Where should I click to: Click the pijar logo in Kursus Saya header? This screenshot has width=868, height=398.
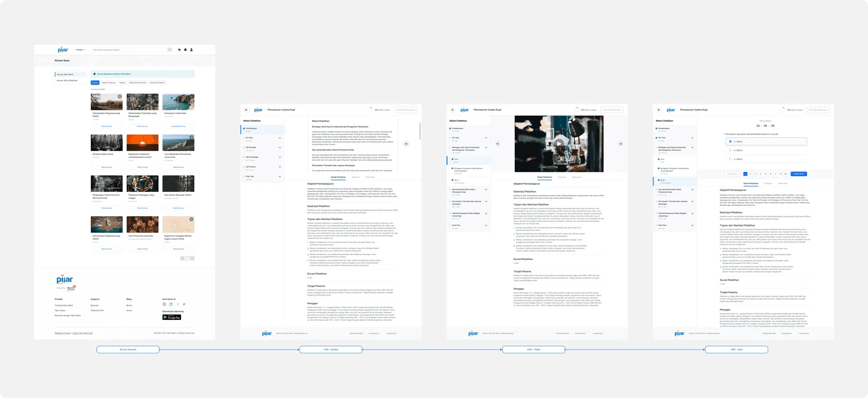pyautogui.click(x=63, y=50)
